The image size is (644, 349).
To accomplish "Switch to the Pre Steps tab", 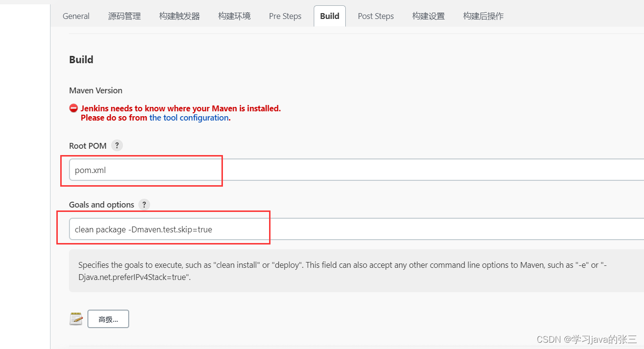I will click(x=285, y=16).
